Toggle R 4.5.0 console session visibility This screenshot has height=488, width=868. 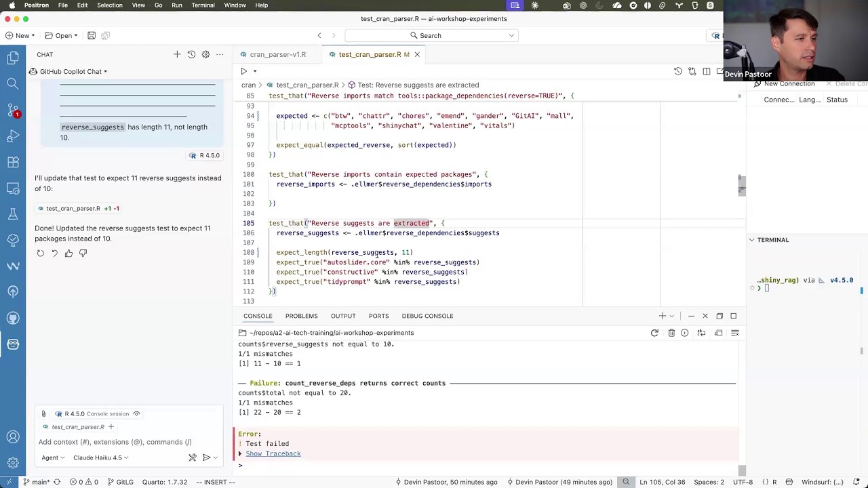click(136, 413)
